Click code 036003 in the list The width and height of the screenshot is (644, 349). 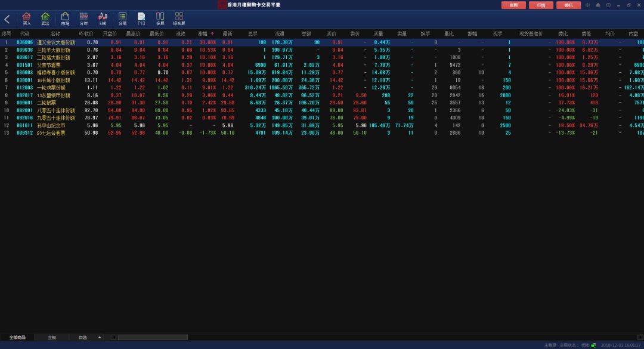coord(24,73)
